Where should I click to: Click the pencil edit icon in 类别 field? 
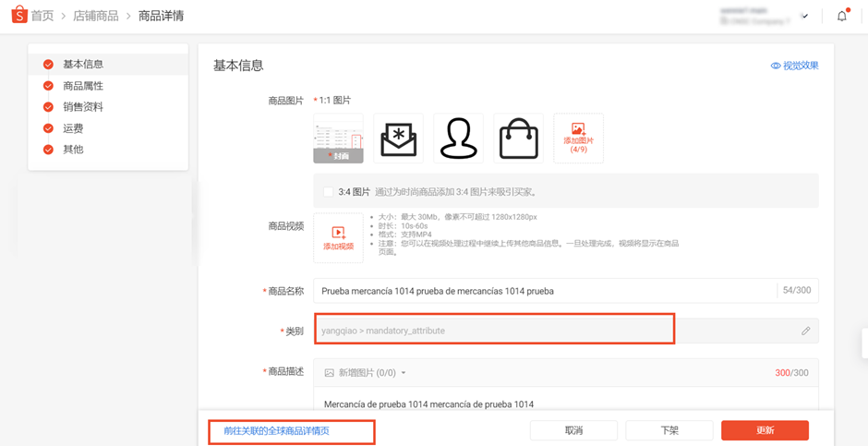tap(806, 331)
